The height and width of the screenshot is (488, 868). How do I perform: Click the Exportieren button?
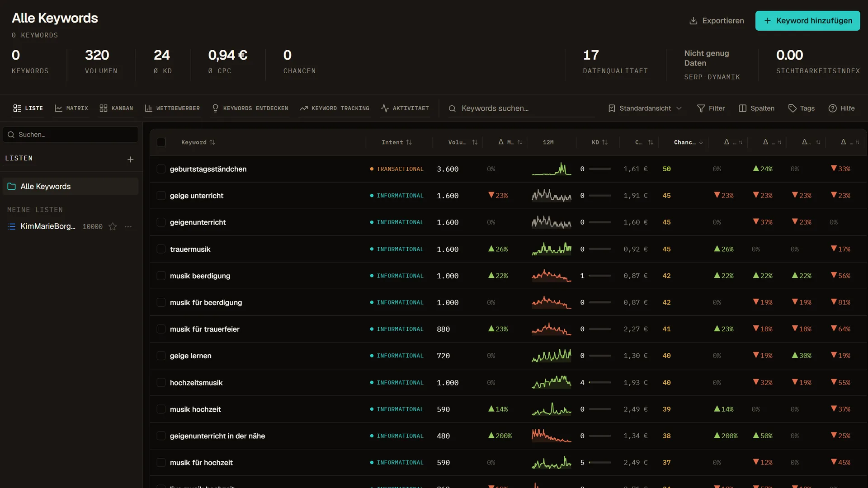[717, 21]
